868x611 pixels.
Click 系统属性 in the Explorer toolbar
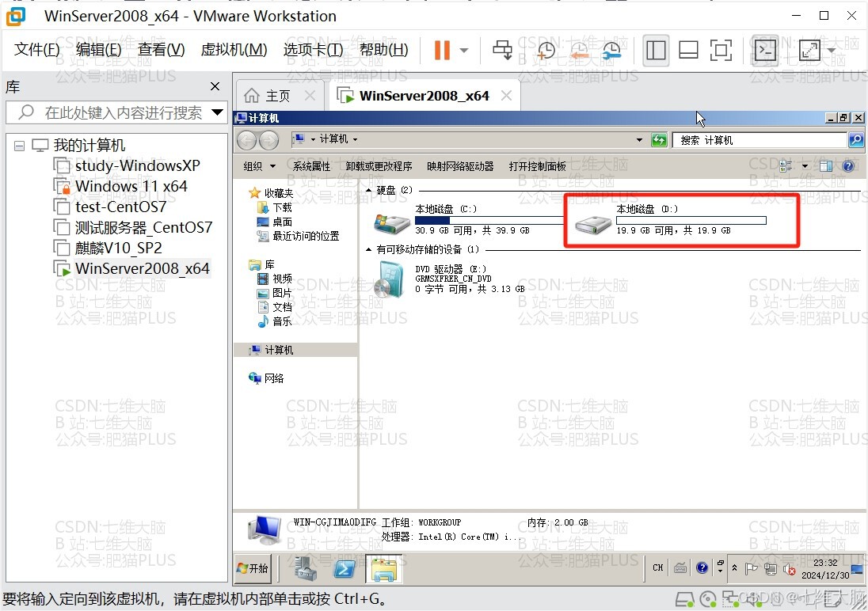point(312,166)
